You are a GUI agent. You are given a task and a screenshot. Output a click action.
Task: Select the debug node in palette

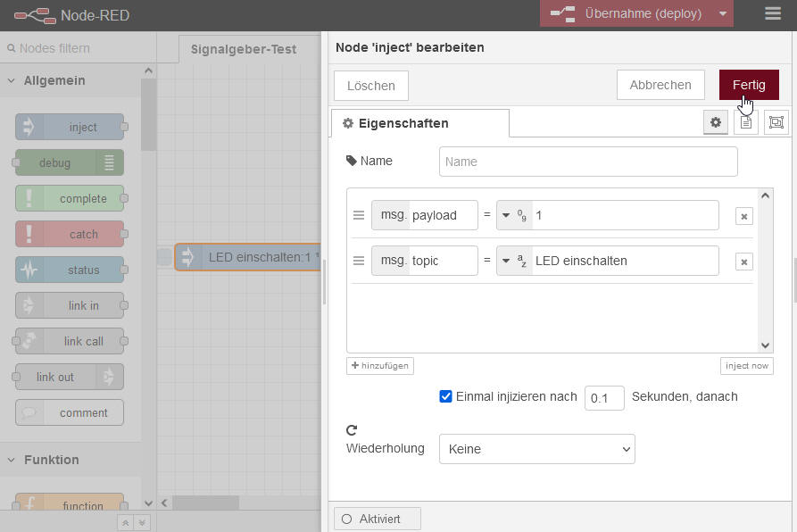(68, 162)
